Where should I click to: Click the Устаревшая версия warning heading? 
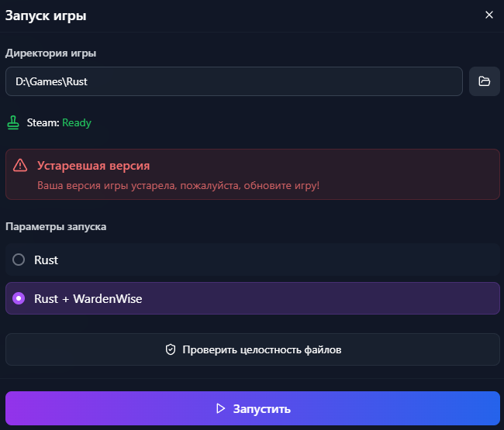click(93, 166)
